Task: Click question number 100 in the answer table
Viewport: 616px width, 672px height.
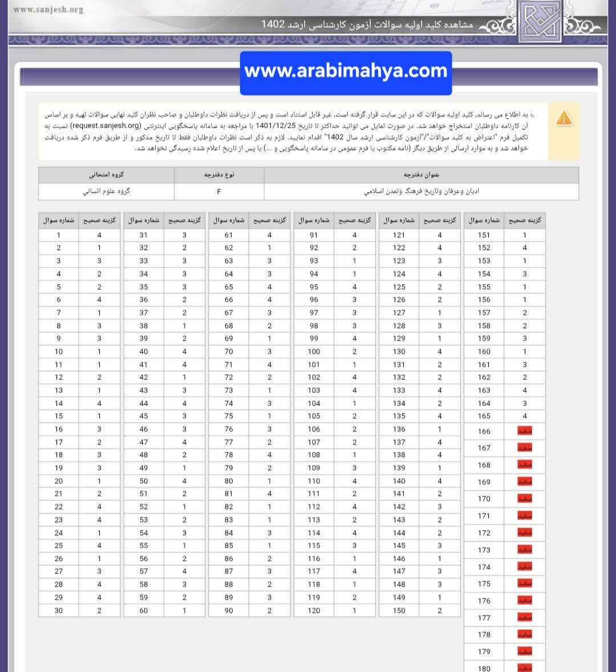Action: pyautogui.click(x=314, y=351)
